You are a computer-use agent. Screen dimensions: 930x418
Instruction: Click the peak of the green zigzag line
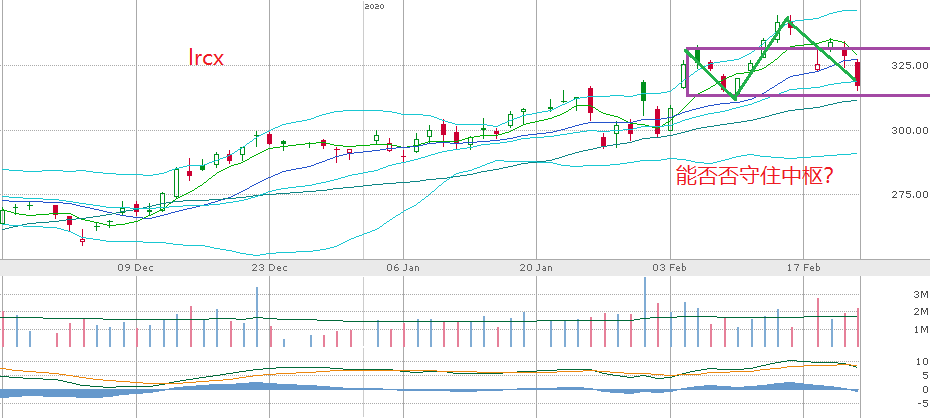[787, 18]
